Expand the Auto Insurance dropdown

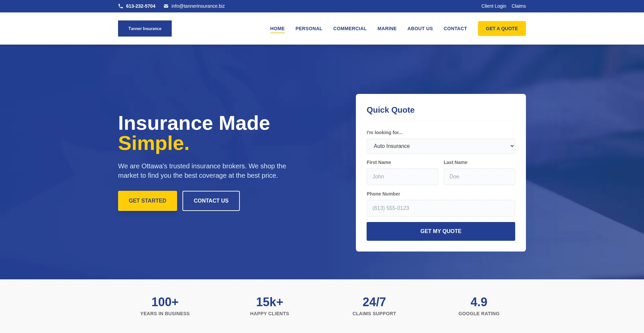point(441,146)
